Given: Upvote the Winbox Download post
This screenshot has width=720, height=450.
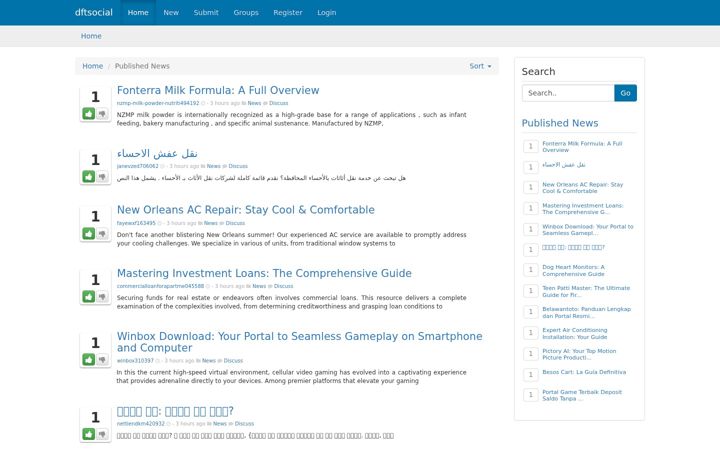Looking at the screenshot, I should click(89, 360).
